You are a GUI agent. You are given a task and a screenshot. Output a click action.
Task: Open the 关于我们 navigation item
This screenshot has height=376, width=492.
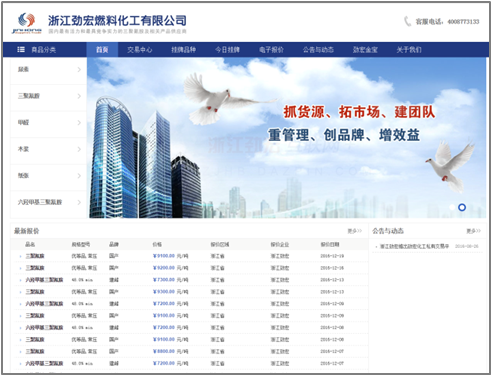[409, 50]
